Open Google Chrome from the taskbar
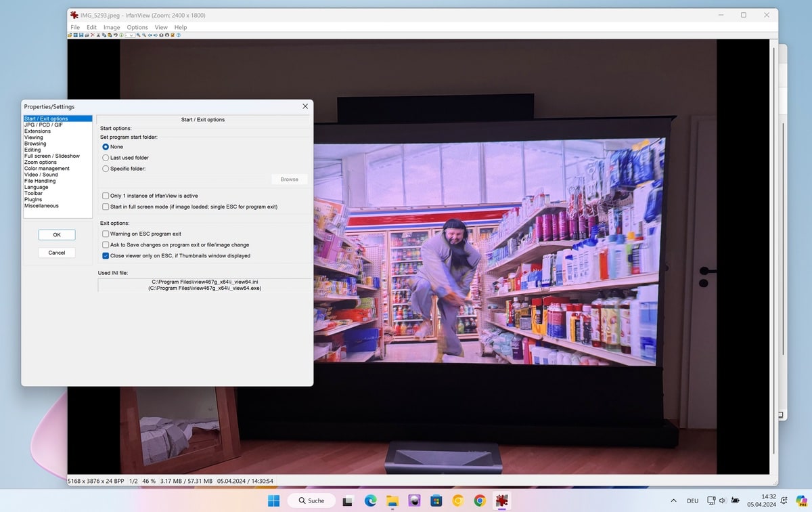The image size is (812, 512). [480, 500]
